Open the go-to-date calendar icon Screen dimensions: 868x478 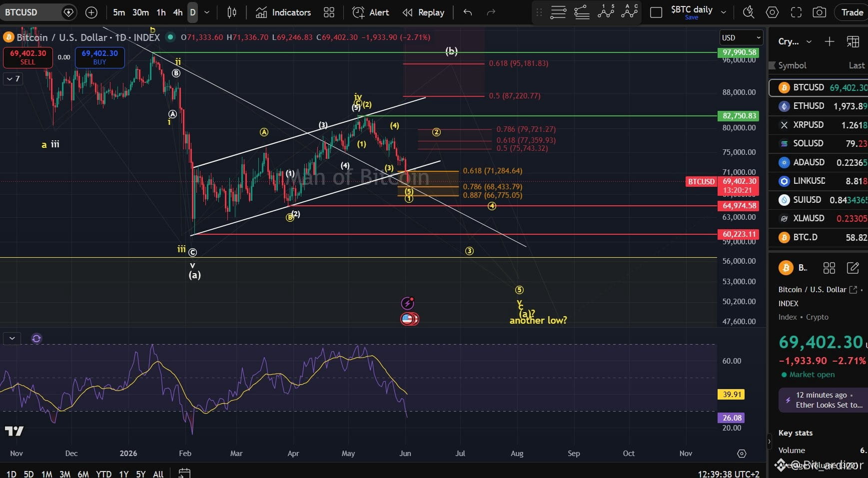[x=184, y=473]
